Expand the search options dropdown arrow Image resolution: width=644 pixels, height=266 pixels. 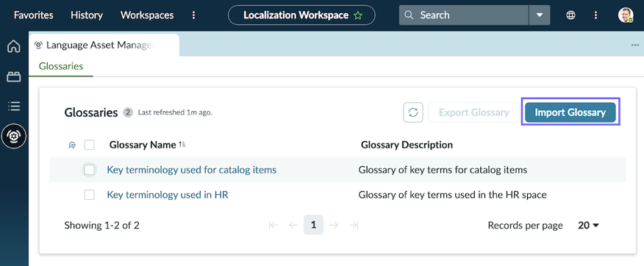pos(540,15)
